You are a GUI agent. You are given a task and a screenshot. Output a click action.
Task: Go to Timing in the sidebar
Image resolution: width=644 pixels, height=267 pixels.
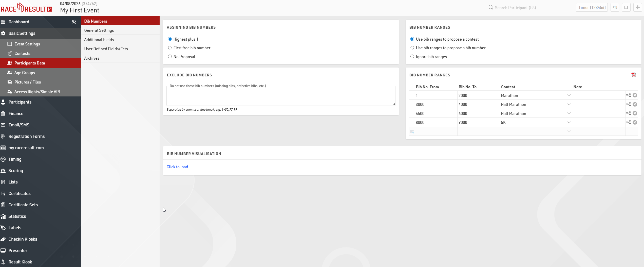click(x=15, y=159)
